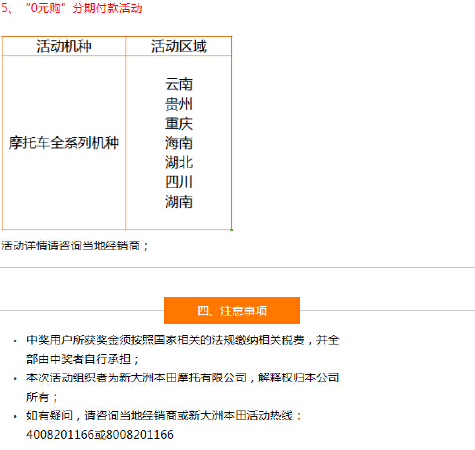Click the orange 四、注意事项 banner

click(232, 310)
